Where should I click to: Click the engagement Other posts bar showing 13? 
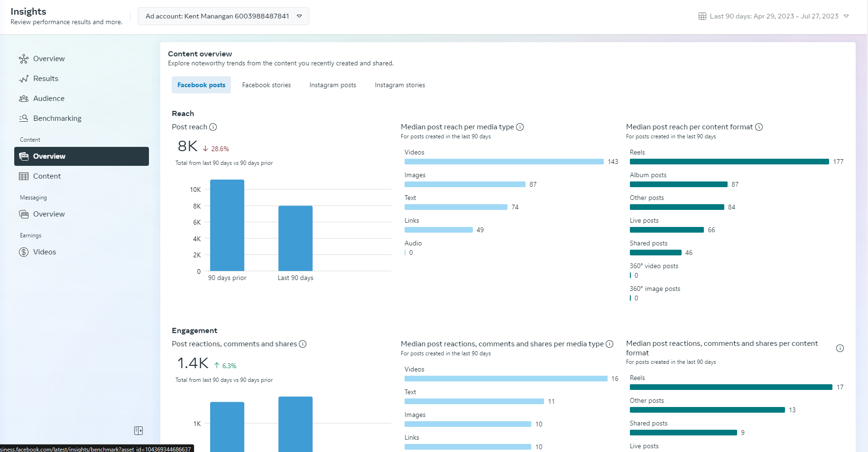tap(707, 410)
